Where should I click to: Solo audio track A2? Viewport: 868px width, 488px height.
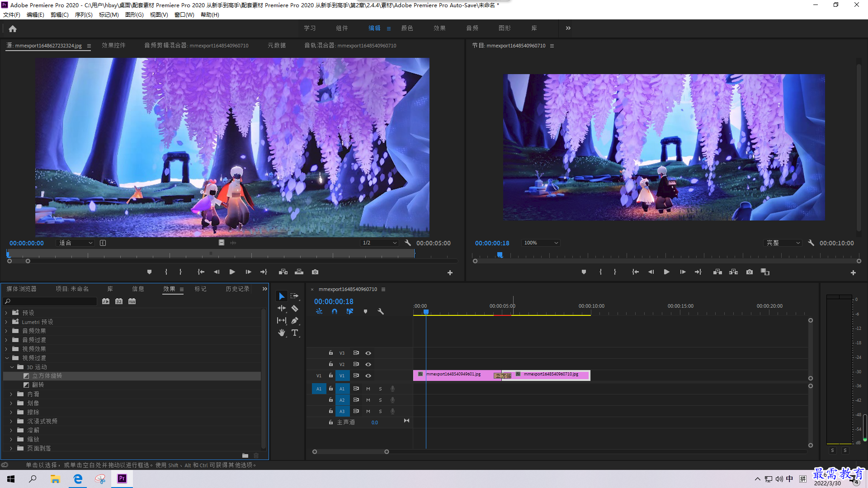click(x=380, y=400)
